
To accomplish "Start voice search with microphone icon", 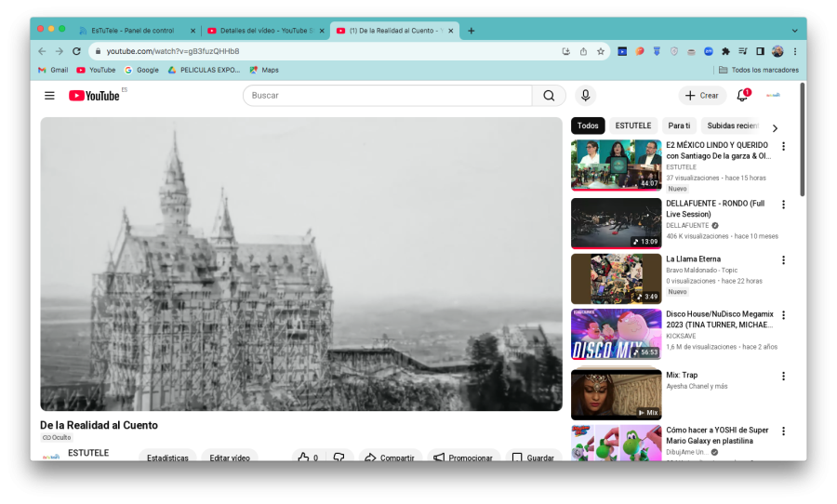I will coord(585,96).
